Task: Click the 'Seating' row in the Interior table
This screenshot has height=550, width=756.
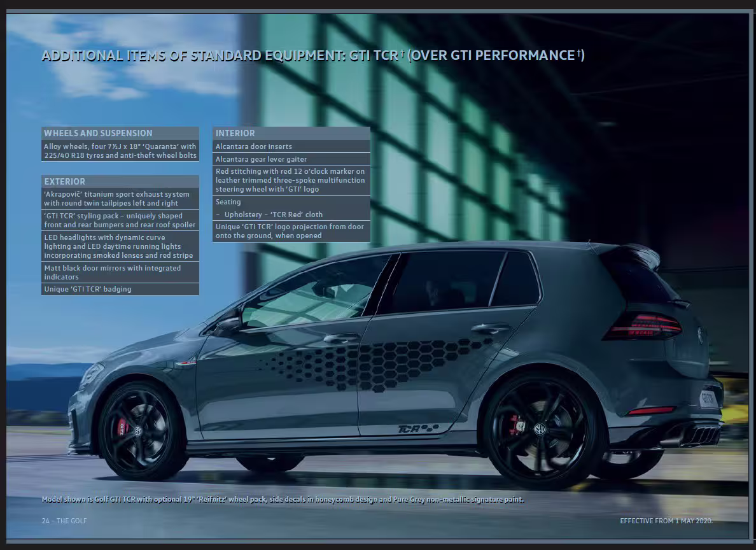Action: 291,202
